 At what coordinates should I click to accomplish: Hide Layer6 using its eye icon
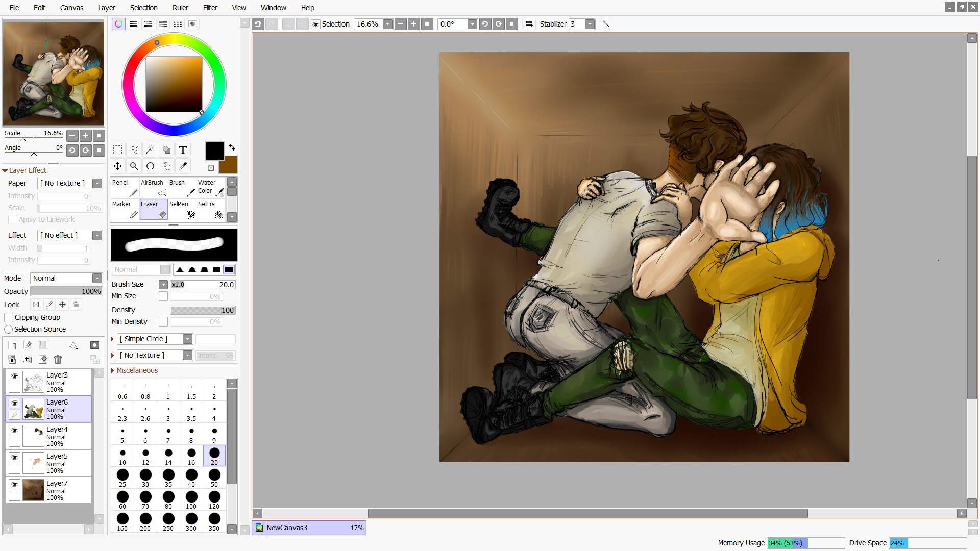tap(14, 403)
